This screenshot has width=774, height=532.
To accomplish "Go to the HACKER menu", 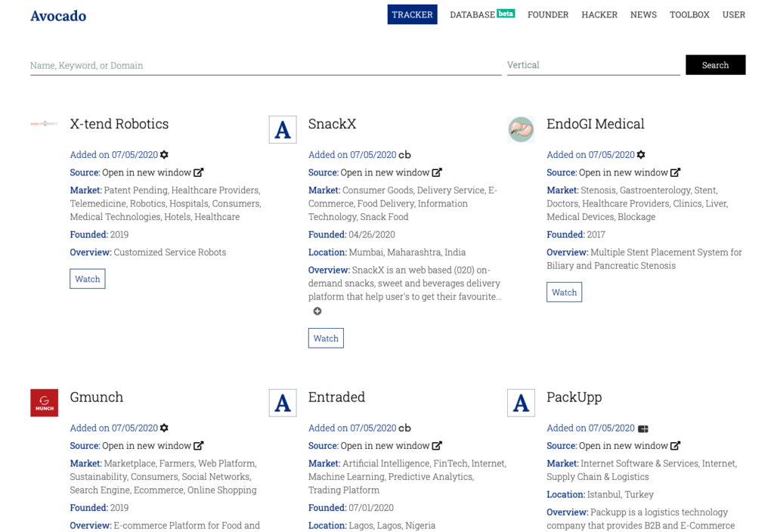I will point(599,15).
